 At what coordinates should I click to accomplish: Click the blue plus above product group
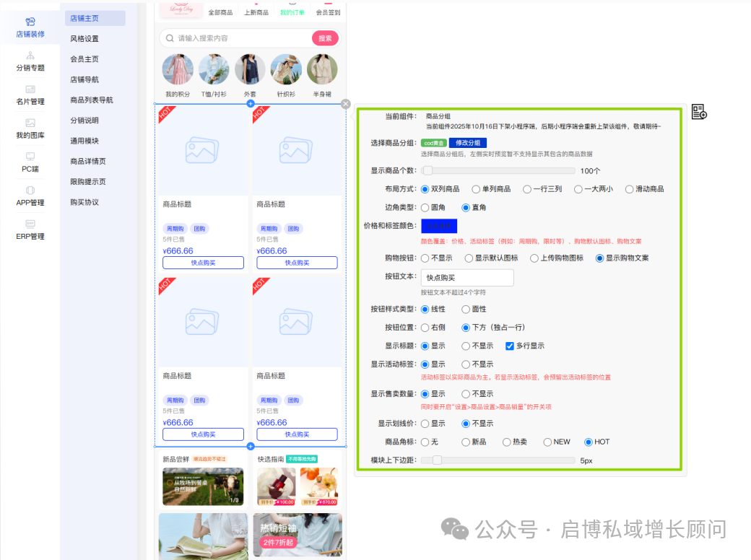point(251,104)
